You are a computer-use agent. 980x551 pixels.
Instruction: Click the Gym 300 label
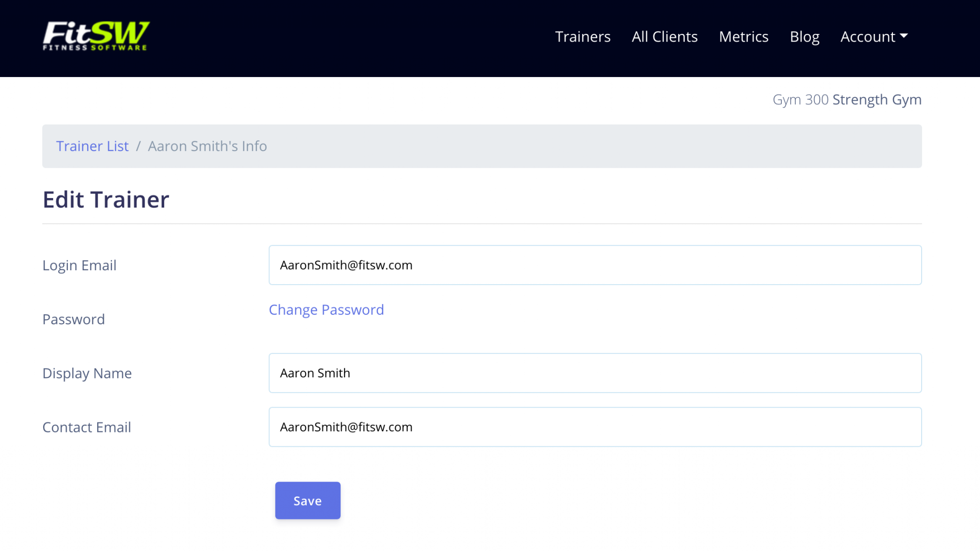click(x=801, y=99)
